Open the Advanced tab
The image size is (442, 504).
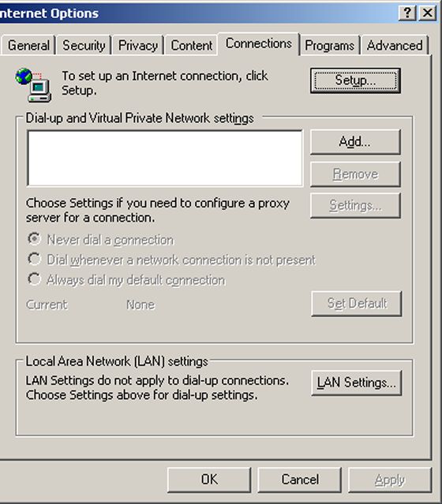pyautogui.click(x=395, y=45)
